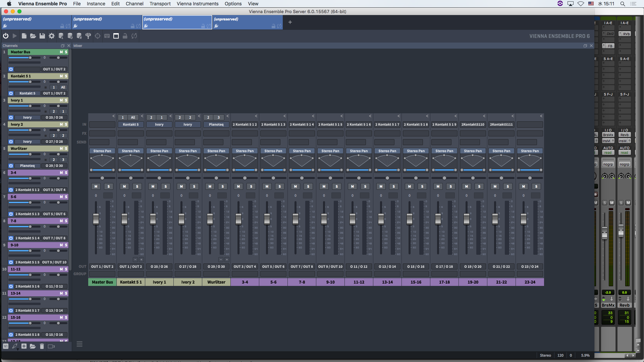Viewport: 644px width, 362px height.
Task: Mute Ivory 2 in Channels list
Action: coord(61,124)
